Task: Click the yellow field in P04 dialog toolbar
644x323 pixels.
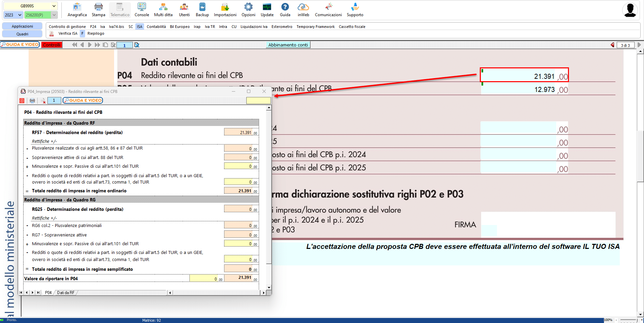Action: pyautogui.click(x=258, y=100)
